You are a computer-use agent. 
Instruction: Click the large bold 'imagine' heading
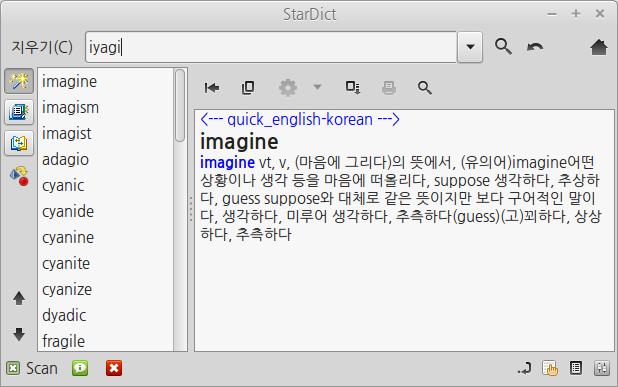pos(239,142)
